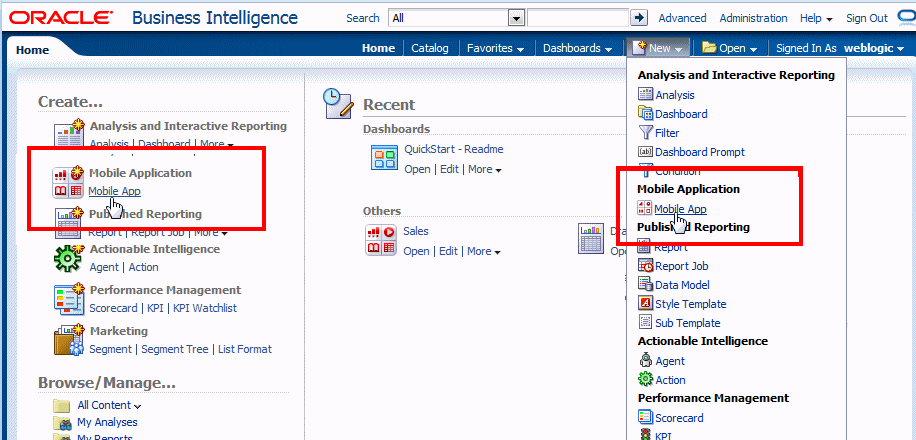Choose Style Template from the New menu
Viewport: 916px width, 440px height.
tap(691, 304)
